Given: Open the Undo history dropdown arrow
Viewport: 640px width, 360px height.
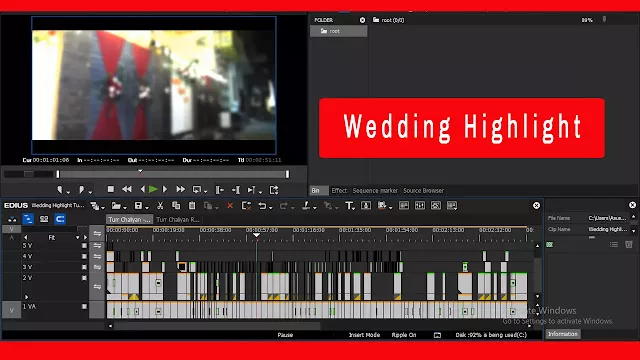Looking at the screenshot, I should (270, 208).
